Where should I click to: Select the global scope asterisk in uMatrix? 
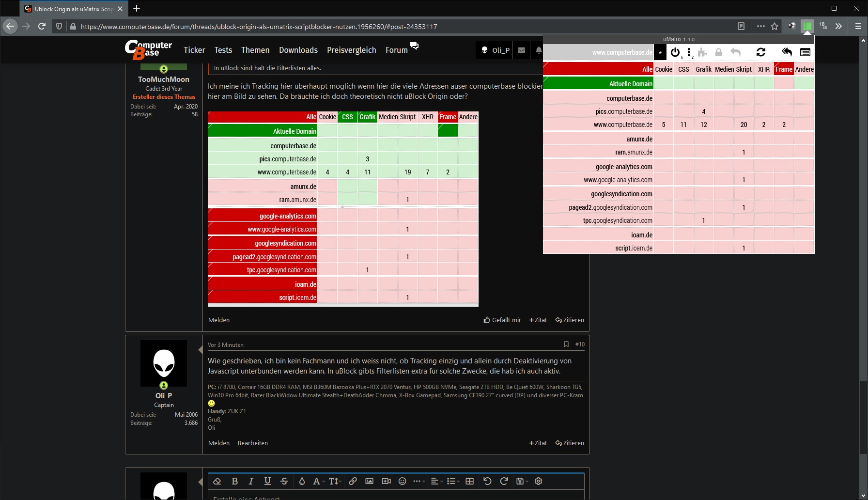pos(660,52)
